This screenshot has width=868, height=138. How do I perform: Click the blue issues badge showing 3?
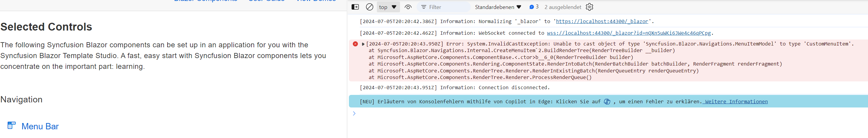[x=534, y=7]
